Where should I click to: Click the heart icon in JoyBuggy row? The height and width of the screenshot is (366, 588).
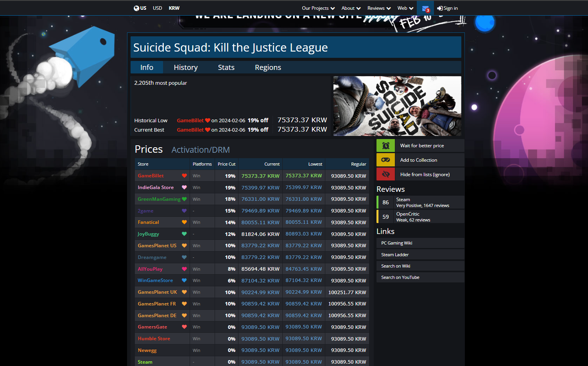pyautogui.click(x=185, y=234)
